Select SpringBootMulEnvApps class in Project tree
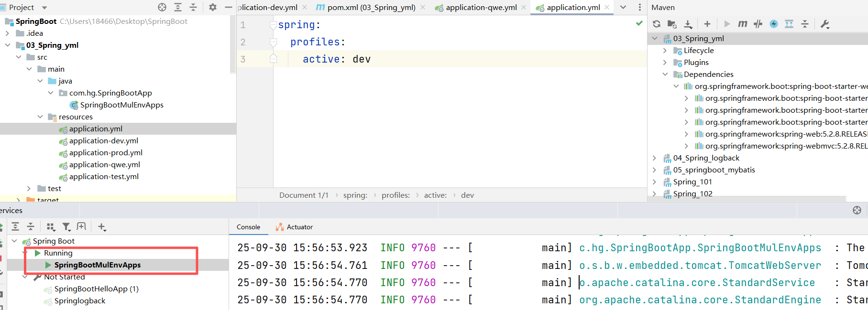 pos(121,105)
